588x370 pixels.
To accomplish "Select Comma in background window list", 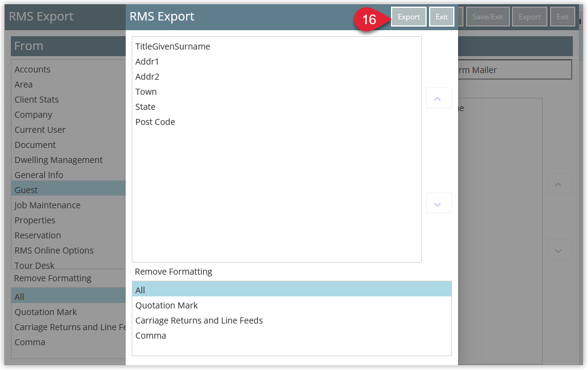I will [x=69, y=342].
